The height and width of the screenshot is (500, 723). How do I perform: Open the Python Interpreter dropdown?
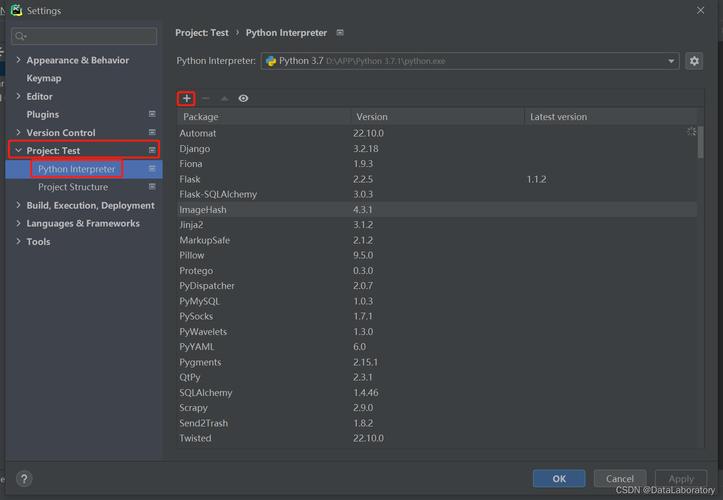(x=470, y=61)
